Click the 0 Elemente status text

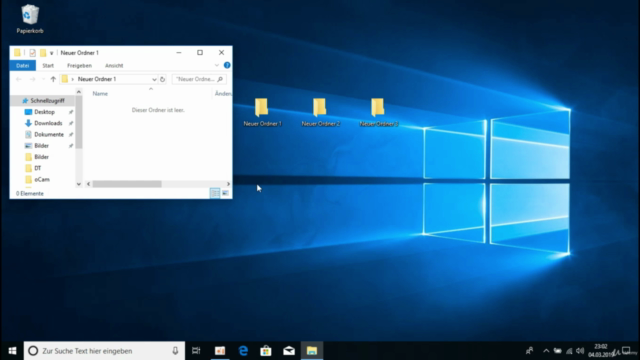tap(30, 193)
